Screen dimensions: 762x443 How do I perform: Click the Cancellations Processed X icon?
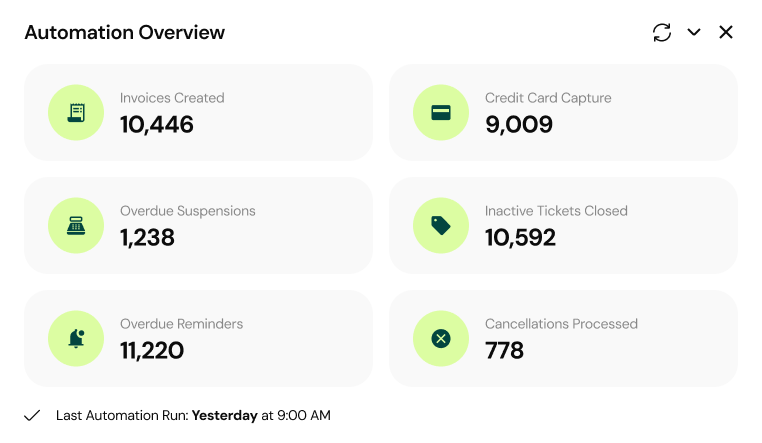pos(441,339)
